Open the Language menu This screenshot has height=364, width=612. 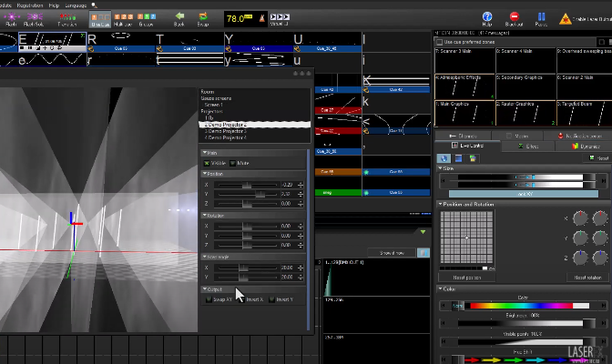[76, 5]
